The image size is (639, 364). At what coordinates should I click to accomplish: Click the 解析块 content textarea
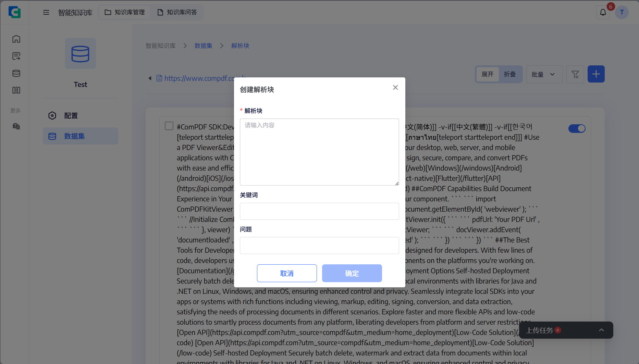point(319,152)
